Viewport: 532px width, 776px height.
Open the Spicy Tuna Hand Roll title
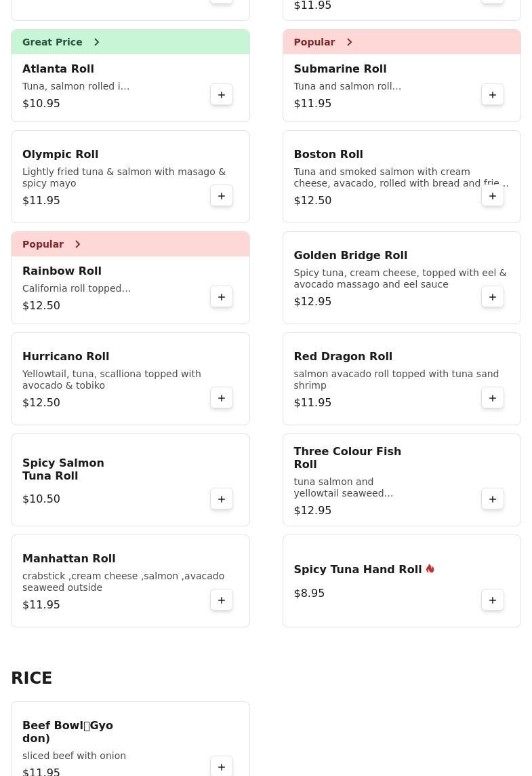tap(357, 569)
